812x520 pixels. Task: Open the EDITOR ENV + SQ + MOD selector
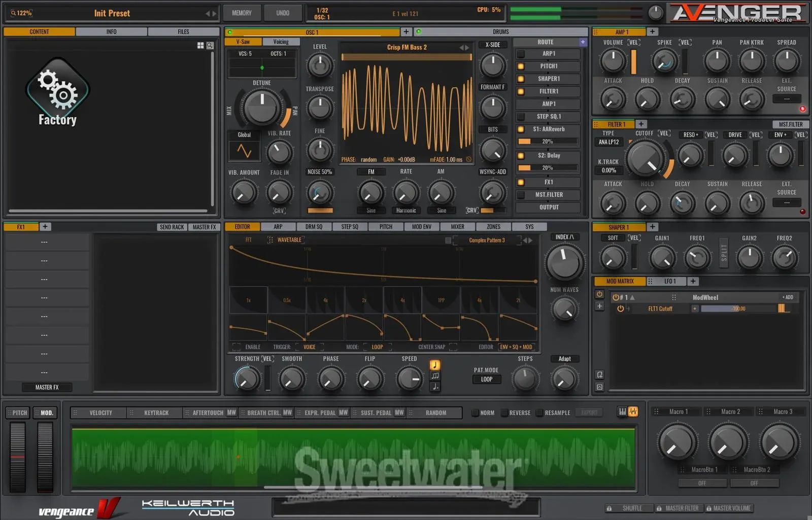coord(516,347)
